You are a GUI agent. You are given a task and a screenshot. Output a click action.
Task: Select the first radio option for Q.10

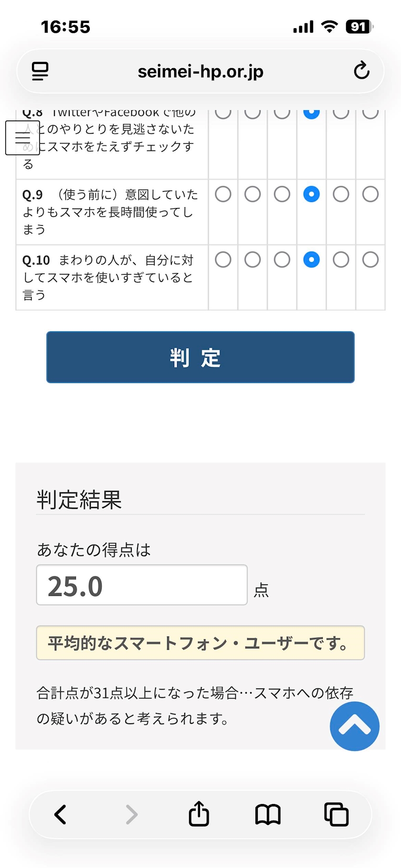[x=223, y=260]
